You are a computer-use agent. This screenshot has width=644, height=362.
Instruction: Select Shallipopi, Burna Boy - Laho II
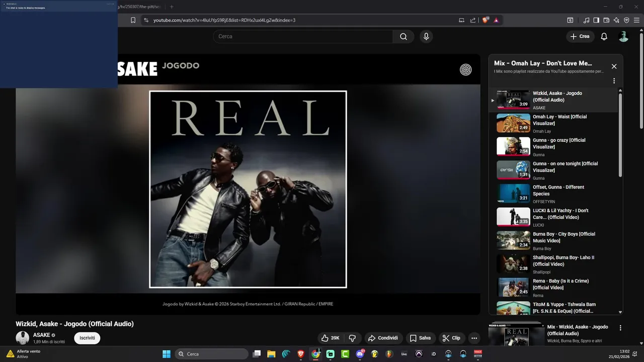click(554, 264)
